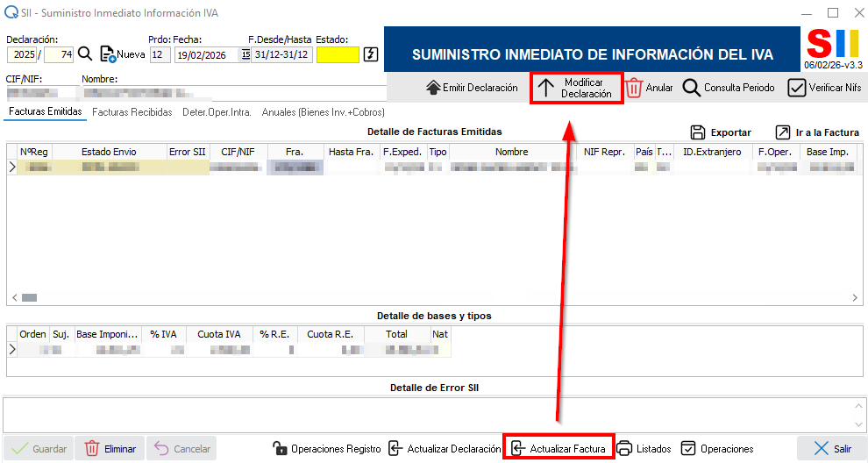Click the Cuota IVA column header
Viewport: 868px width, 463px height.
click(219, 334)
